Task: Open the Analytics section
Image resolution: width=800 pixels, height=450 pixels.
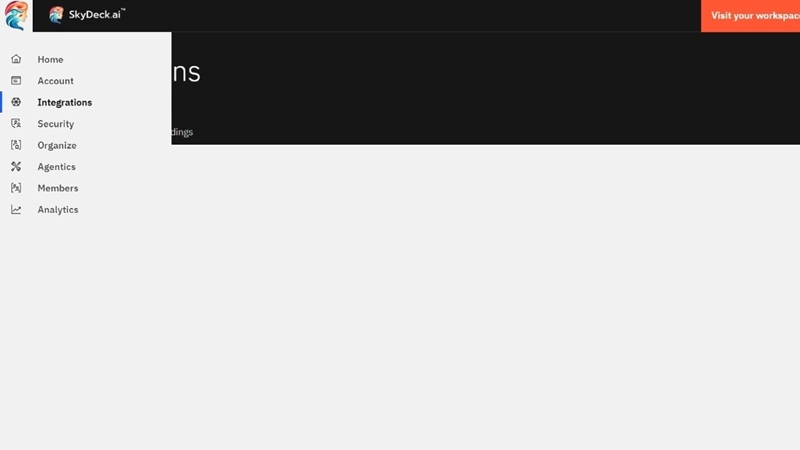Action: (x=57, y=210)
